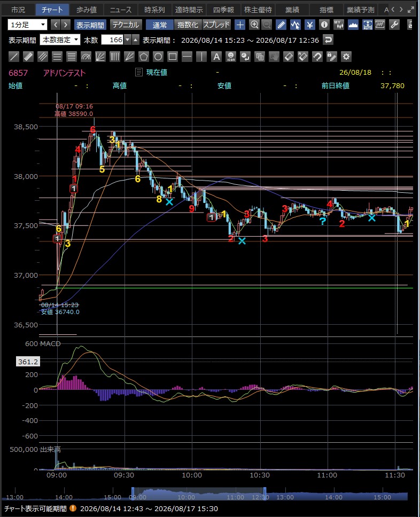This screenshot has width=420, height=517.
Task: Toggle 指数化 indexed mode
Action: (188, 25)
